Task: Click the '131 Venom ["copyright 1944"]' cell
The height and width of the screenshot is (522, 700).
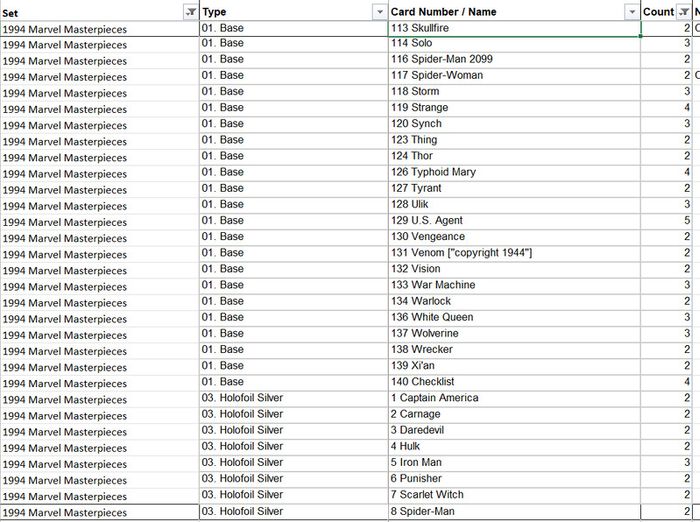Action: (514, 253)
